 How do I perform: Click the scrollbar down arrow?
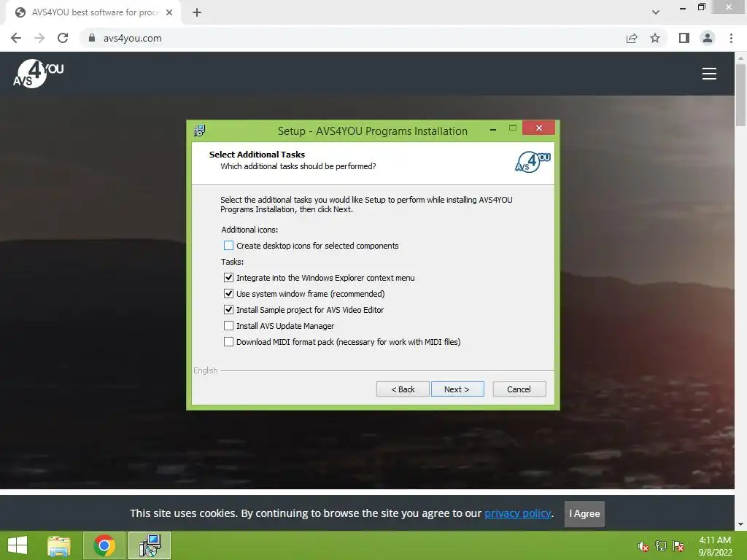pos(740,524)
